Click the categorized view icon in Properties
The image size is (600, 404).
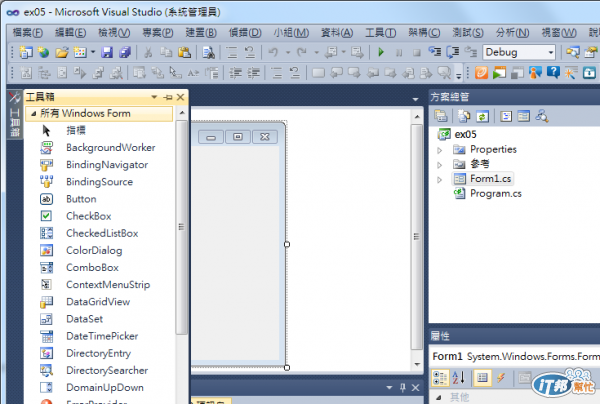[x=440, y=378]
